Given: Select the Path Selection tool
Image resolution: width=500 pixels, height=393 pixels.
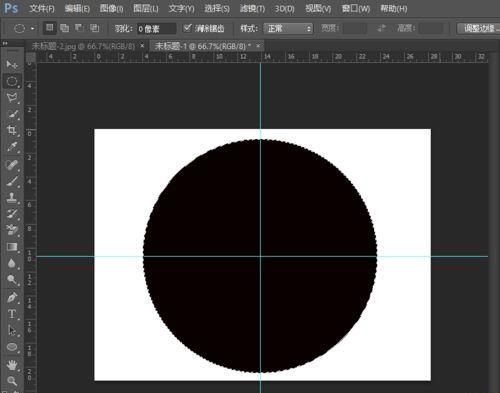Looking at the screenshot, I should [x=12, y=330].
